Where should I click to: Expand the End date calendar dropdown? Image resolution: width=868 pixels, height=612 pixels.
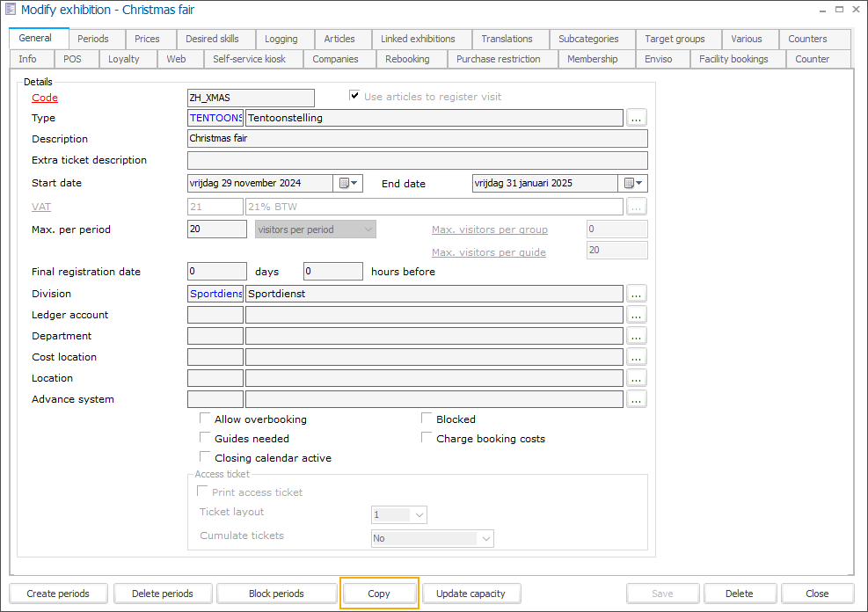[633, 183]
